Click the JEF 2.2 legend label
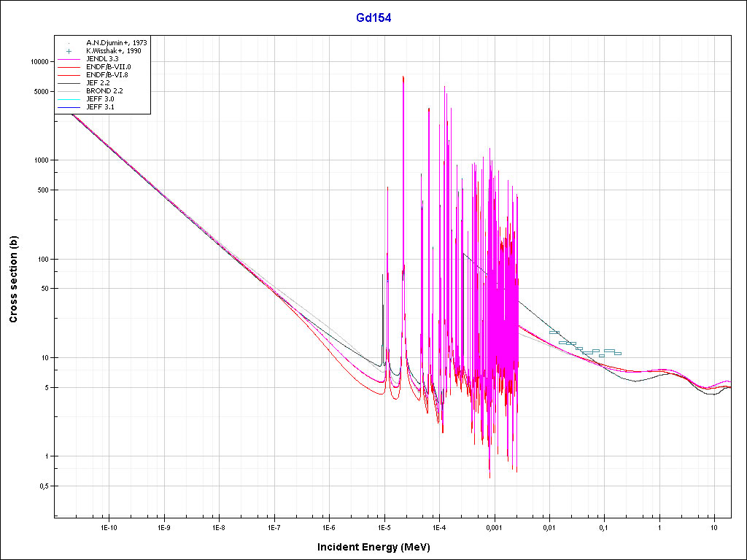The image size is (747, 560). 98,83
